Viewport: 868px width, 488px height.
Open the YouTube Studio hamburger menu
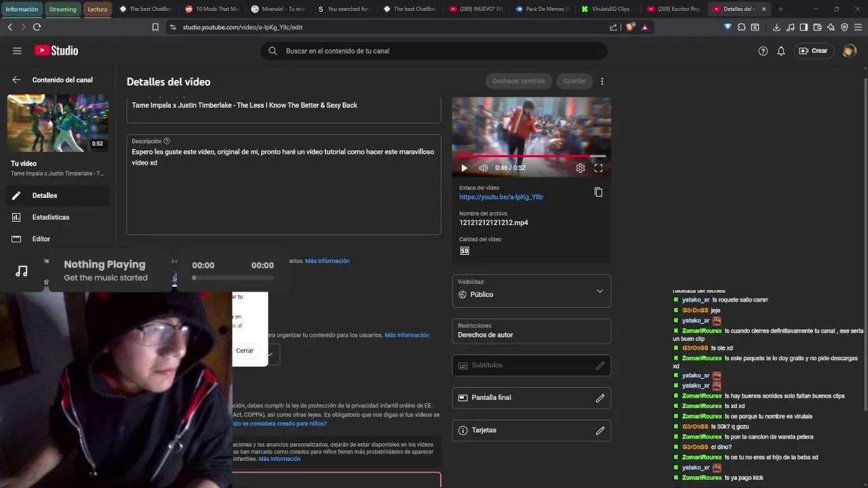pyautogui.click(x=17, y=51)
